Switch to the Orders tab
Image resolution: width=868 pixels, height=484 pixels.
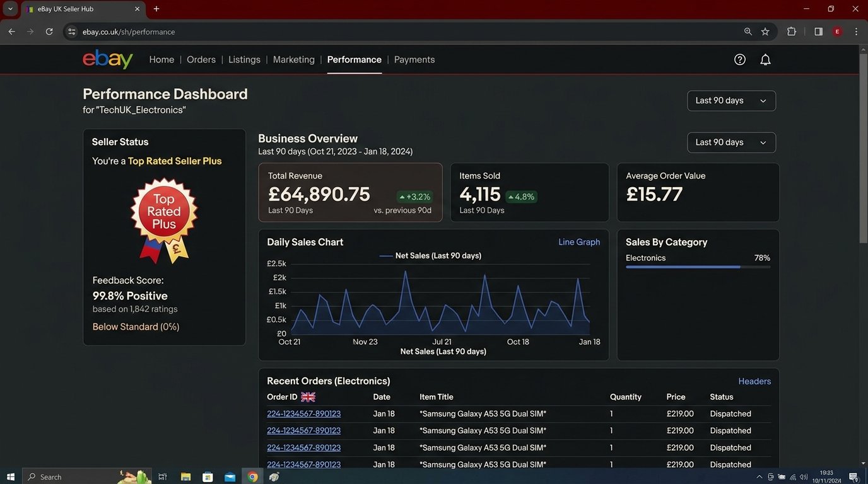201,59
